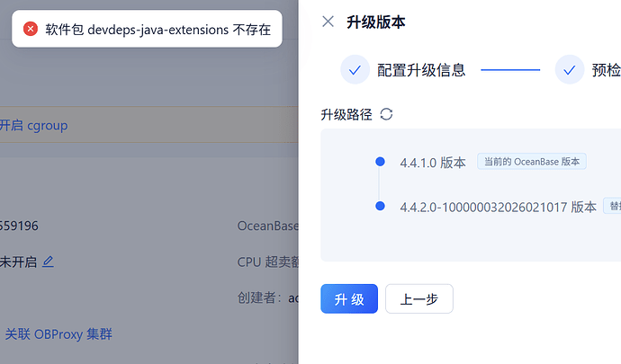Close the 升级版本 drawer with X icon
Screen dimensions: 621x364
point(328,22)
